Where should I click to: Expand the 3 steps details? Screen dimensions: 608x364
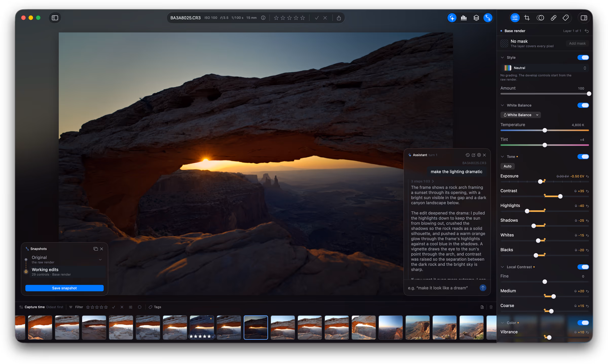pyautogui.click(x=422, y=181)
